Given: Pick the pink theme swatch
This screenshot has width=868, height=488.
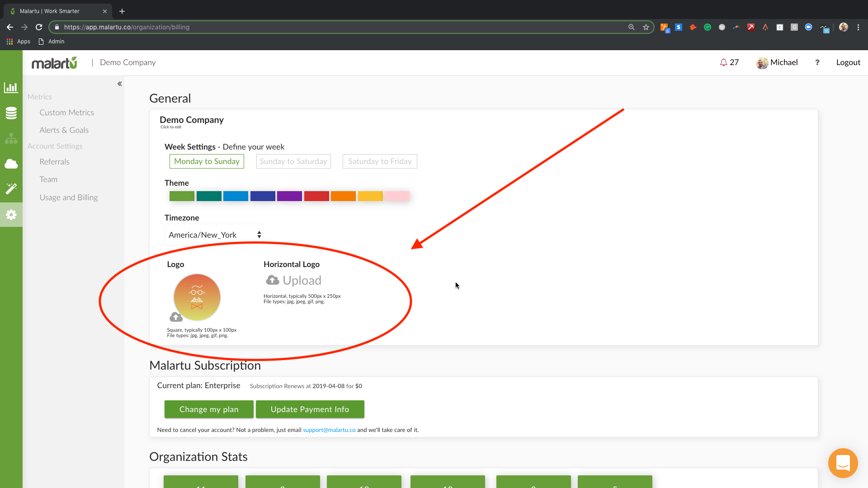Looking at the screenshot, I should tap(397, 196).
